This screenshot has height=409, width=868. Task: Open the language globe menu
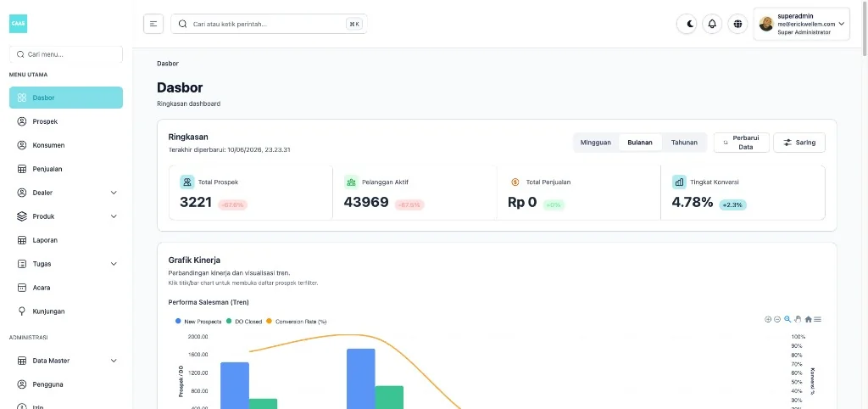[x=738, y=24]
